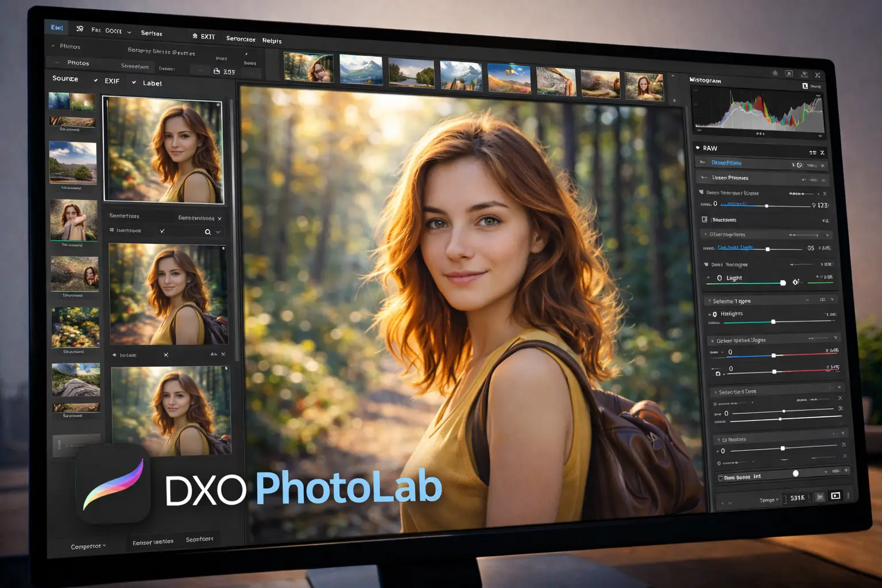Open the Comportos dropdown at bottom left
Viewport: 882px width, 588px height.
pos(88,546)
